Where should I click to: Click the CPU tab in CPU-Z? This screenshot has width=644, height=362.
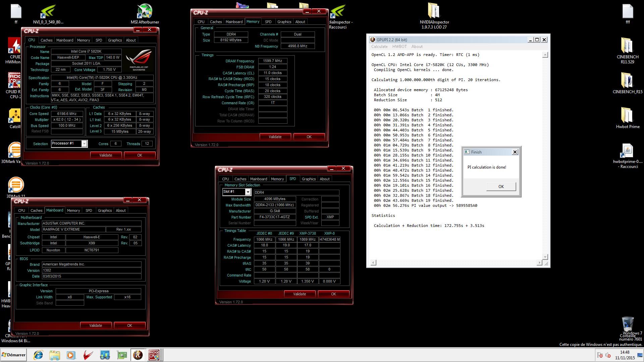pos(32,40)
